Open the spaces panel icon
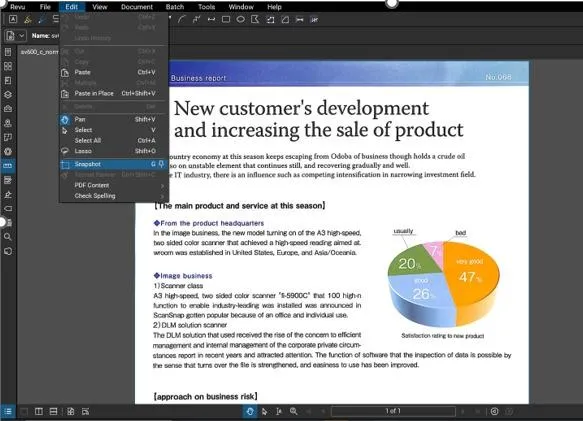The image size is (583, 421). coord(8,137)
